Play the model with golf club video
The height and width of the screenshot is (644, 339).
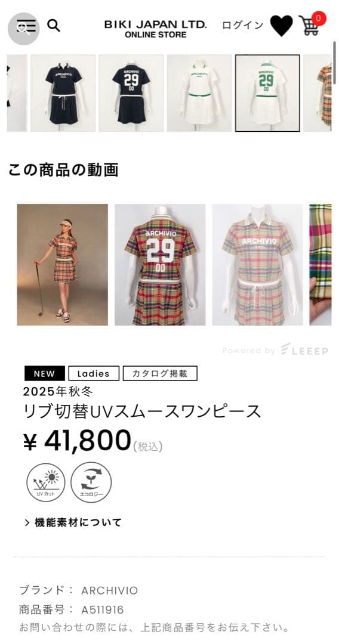point(63,265)
